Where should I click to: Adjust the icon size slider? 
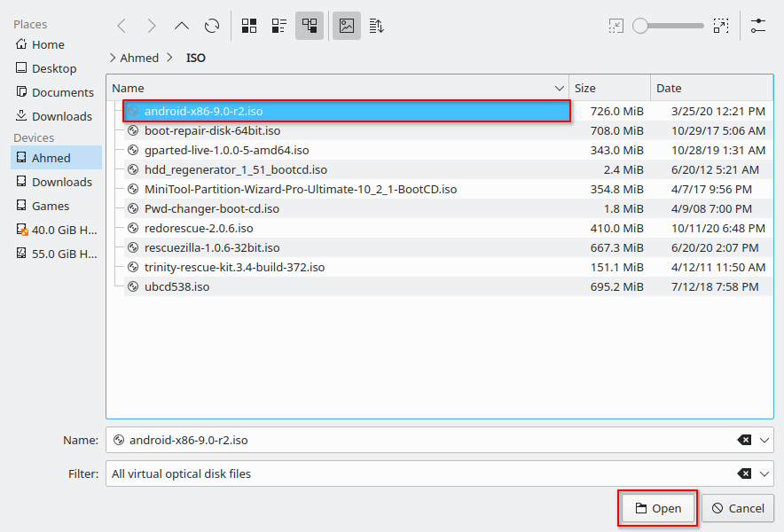(668, 26)
